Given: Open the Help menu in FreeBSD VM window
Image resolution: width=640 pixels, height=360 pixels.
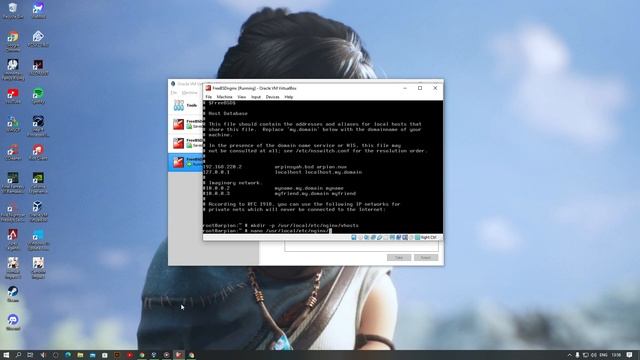Looking at the screenshot, I should tap(289, 97).
